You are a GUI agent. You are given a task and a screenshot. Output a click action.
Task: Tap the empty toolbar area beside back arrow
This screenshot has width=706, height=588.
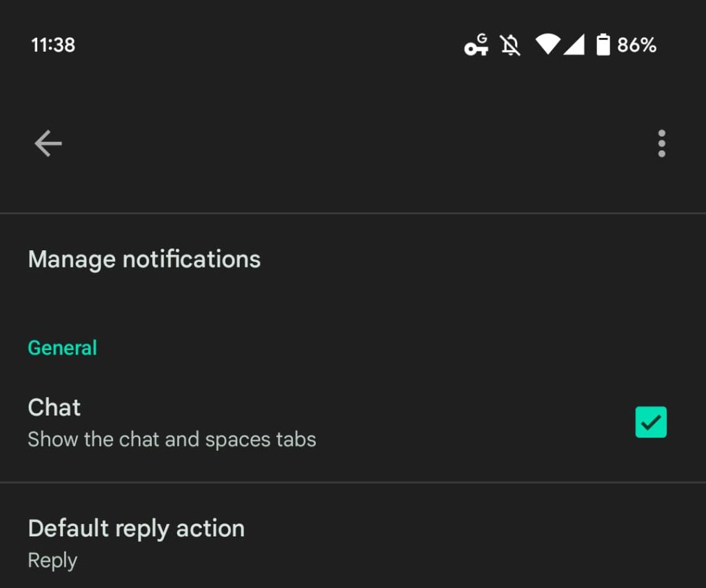tap(345, 143)
